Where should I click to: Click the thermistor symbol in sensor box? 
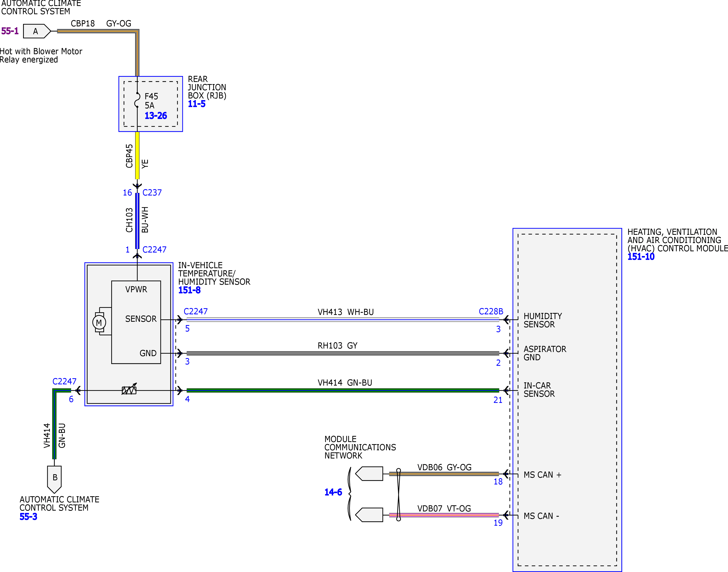(129, 389)
